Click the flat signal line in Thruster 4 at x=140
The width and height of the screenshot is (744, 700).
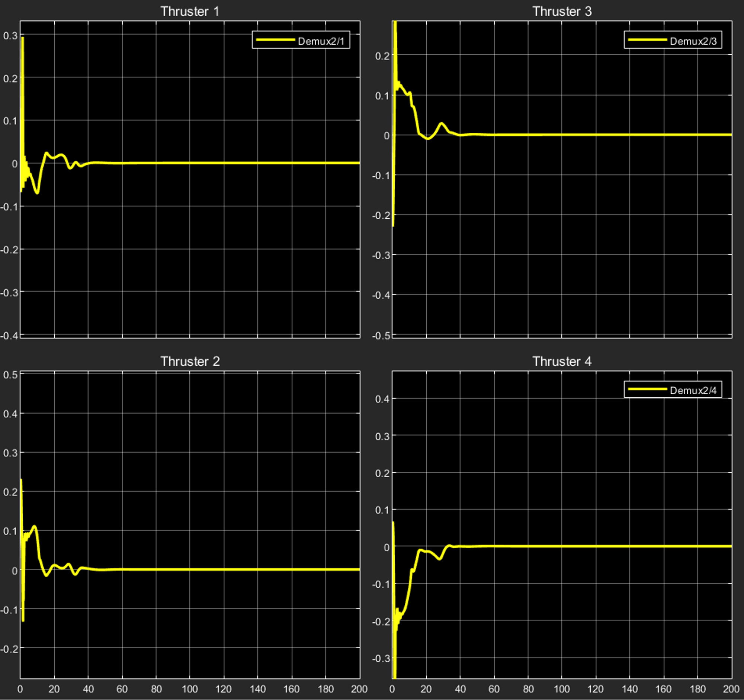629,546
